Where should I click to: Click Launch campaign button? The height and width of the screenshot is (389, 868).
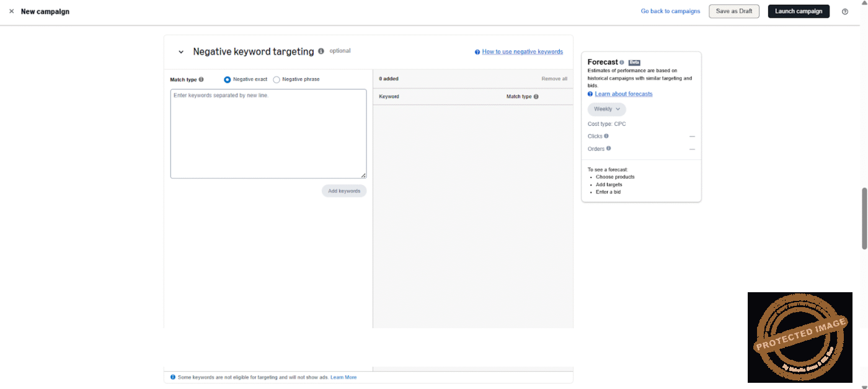pyautogui.click(x=799, y=11)
